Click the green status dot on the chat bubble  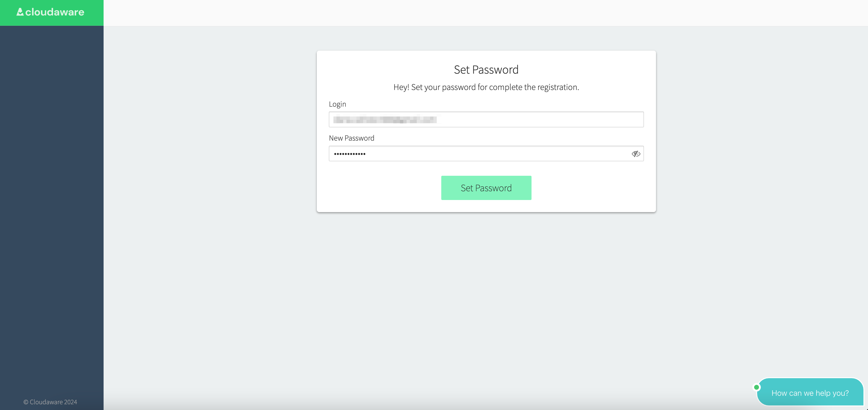pyautogui.click(x=757, y=387)
